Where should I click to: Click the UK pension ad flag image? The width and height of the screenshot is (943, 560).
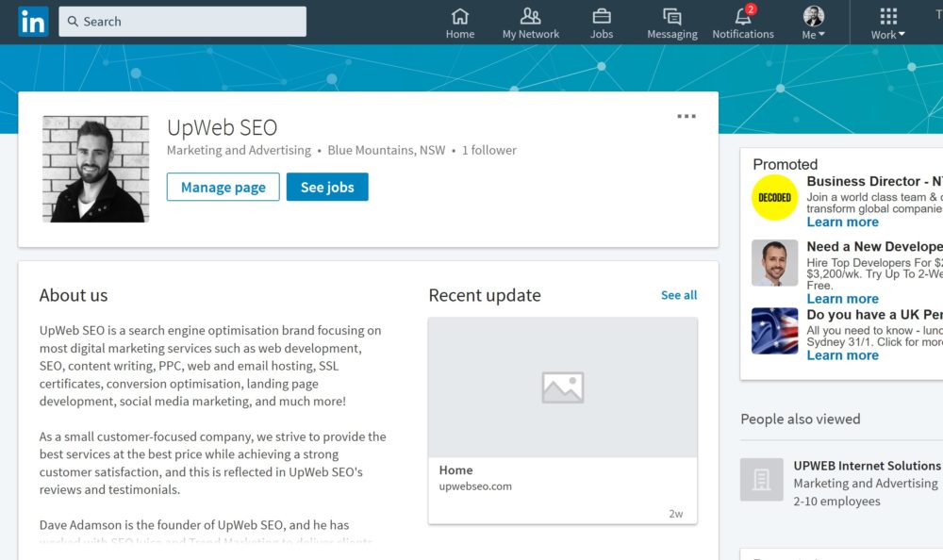(x=774, y=331)
